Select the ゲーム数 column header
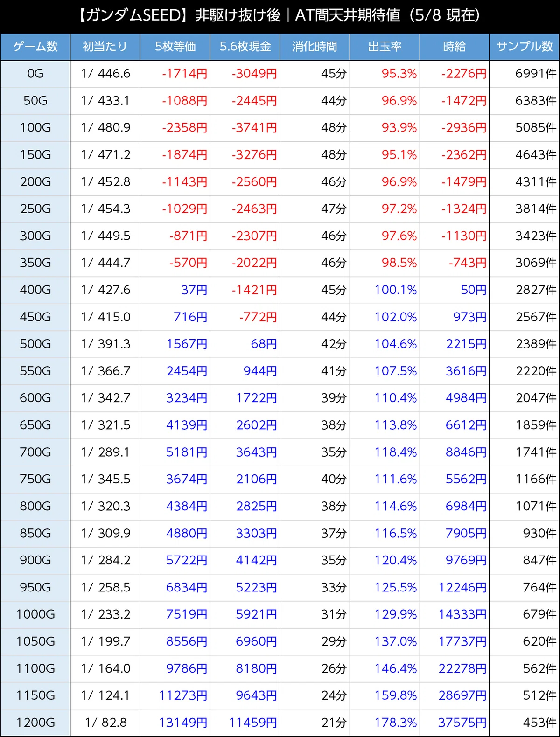The height and width of the screenshot is (737, 560). point(35,47)
